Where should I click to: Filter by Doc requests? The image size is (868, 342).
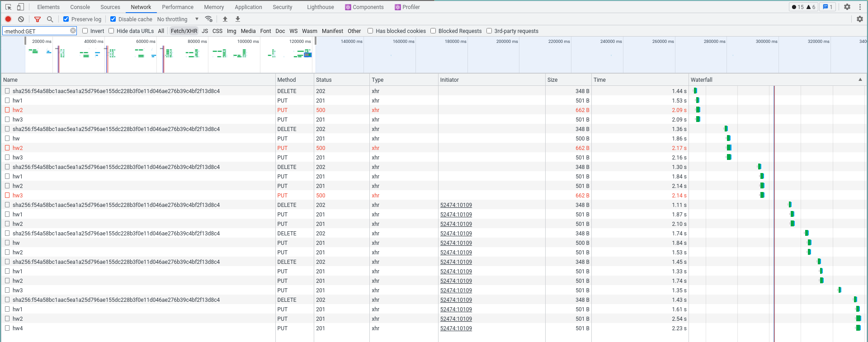point(280,31)
